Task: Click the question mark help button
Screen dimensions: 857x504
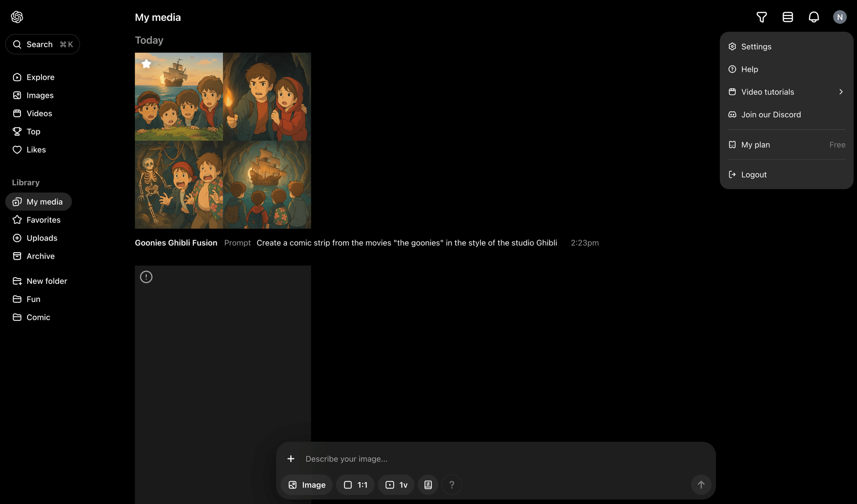Action: click(452, 485)
